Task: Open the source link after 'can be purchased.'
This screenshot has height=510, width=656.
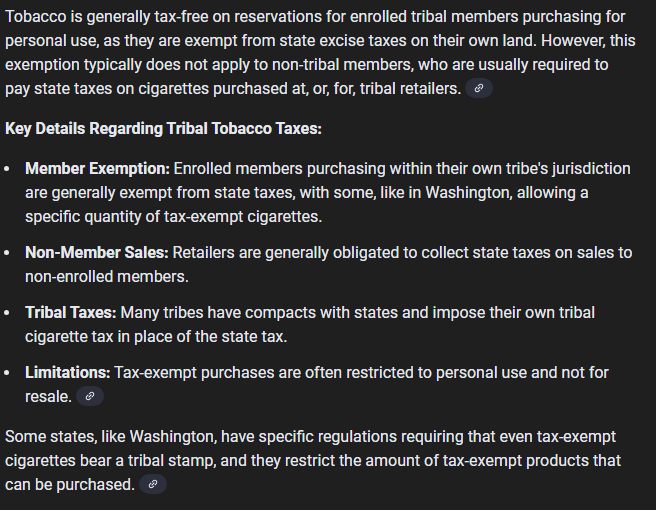Action: (153, 484)
